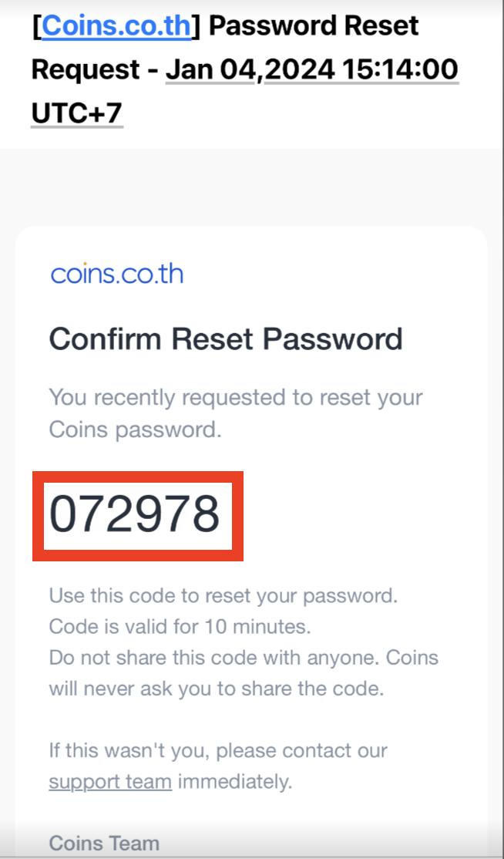Click 'will never ask you to share' line
This screenshot has width=504, height=859.
(217, 689)
